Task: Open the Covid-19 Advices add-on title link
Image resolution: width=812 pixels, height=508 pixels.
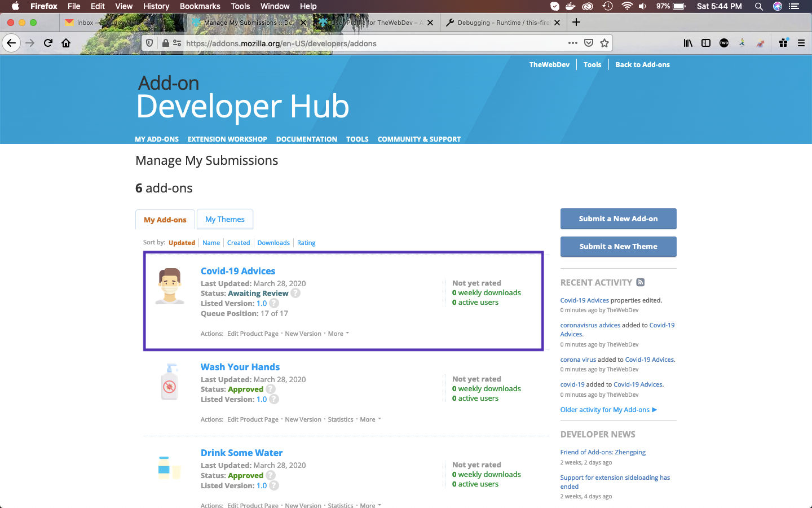Action: 238,271
